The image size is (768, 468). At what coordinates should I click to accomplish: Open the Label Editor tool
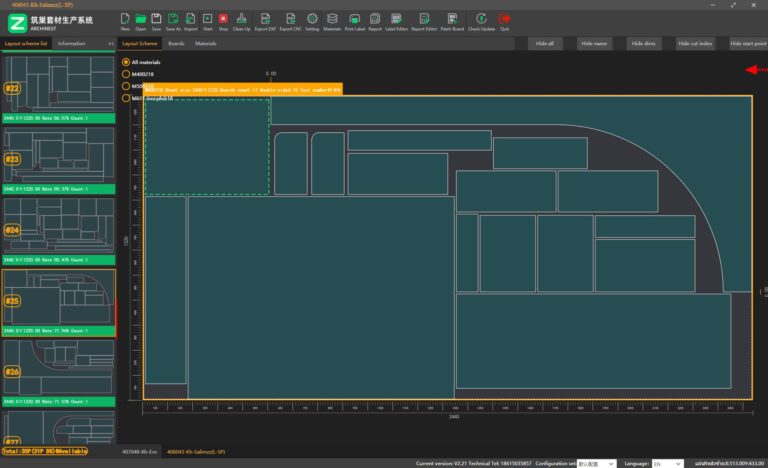pos(396,19)
